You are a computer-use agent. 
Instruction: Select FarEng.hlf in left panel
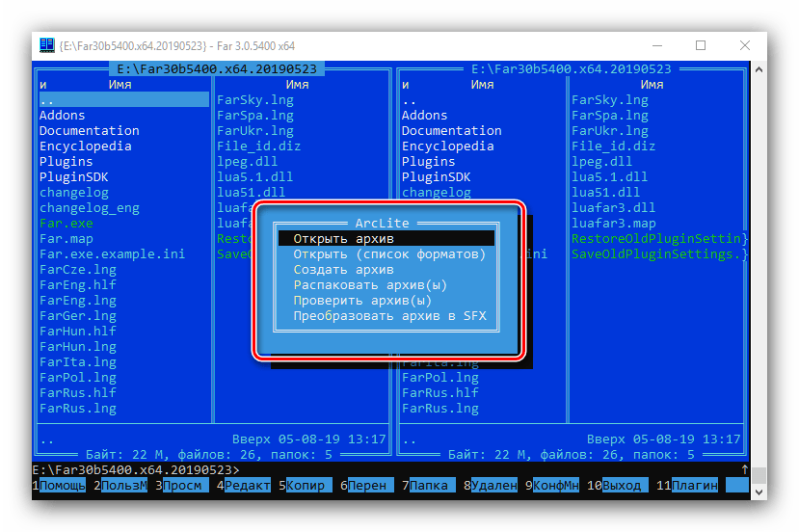click(x=78, y=285)
